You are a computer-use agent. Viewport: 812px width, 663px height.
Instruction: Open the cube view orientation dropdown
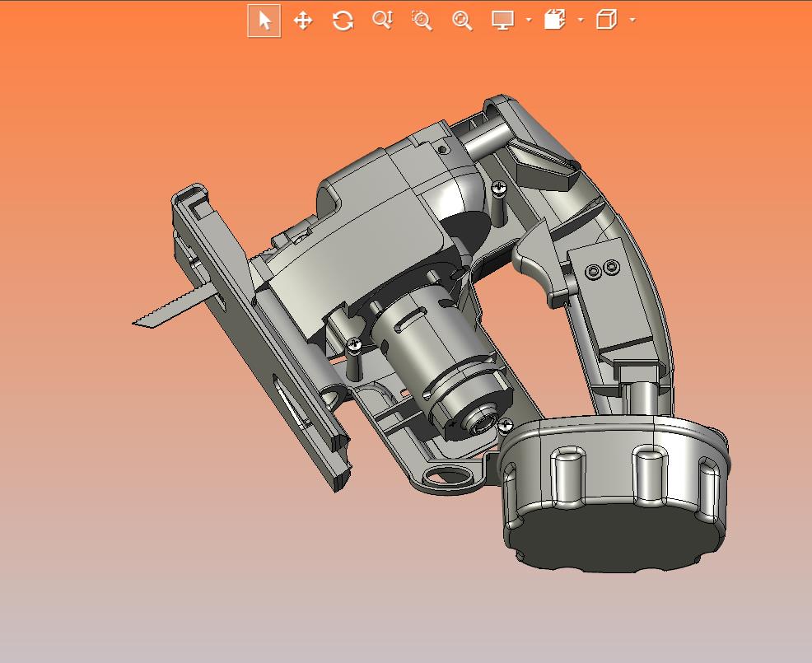[632, 21]
